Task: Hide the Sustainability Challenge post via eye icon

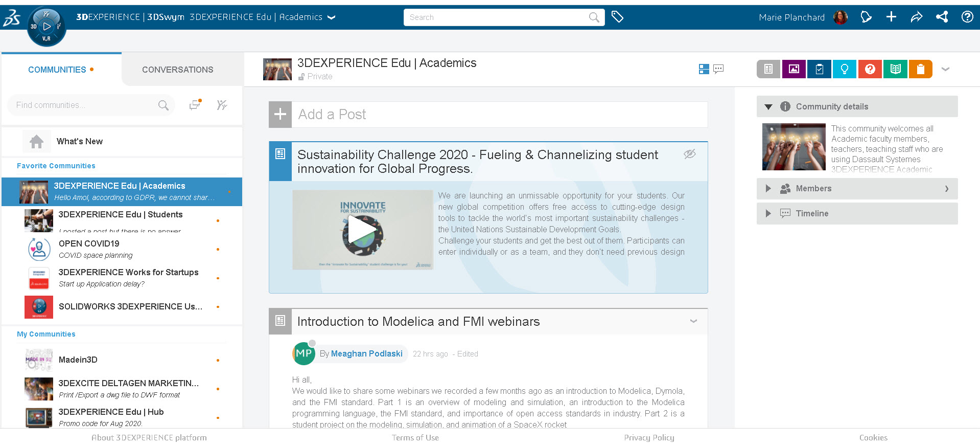Action: pos(690,154)
